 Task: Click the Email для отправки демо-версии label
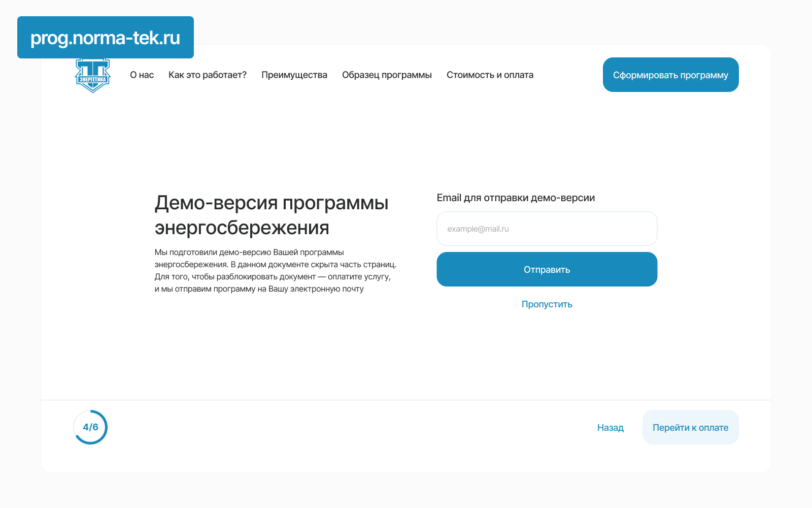(x=516, y=198)
